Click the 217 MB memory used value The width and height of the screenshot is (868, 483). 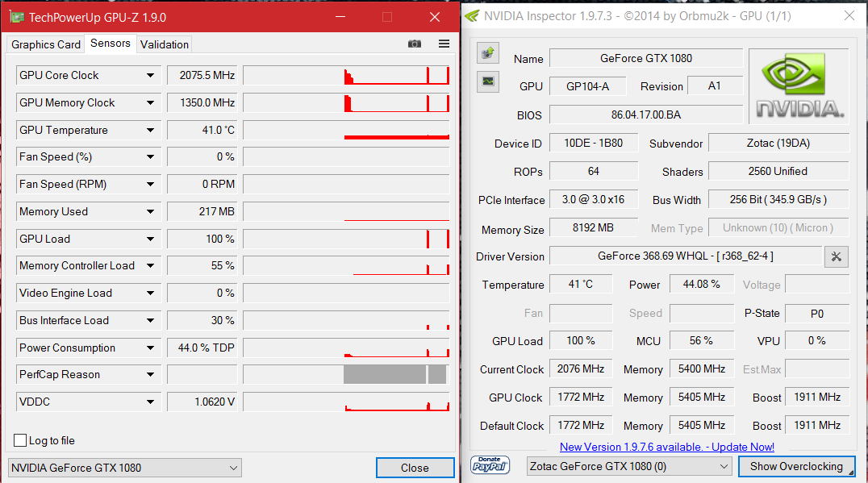[202, 211]
